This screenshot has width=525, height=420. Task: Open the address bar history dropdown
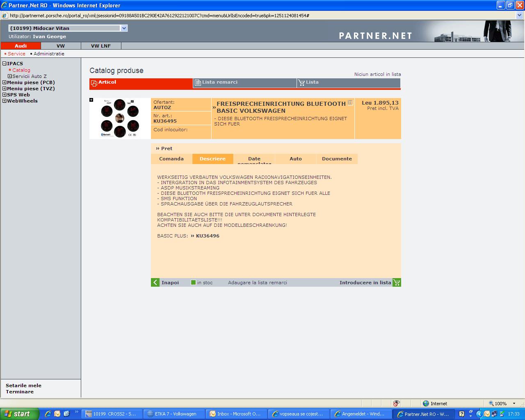pyautogui.click(x=520, y=15)
